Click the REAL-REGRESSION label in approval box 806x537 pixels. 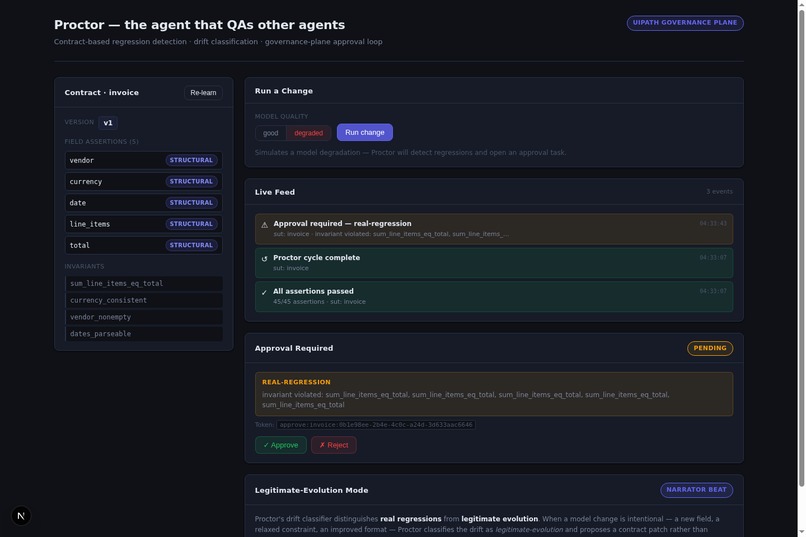point(296,382)
